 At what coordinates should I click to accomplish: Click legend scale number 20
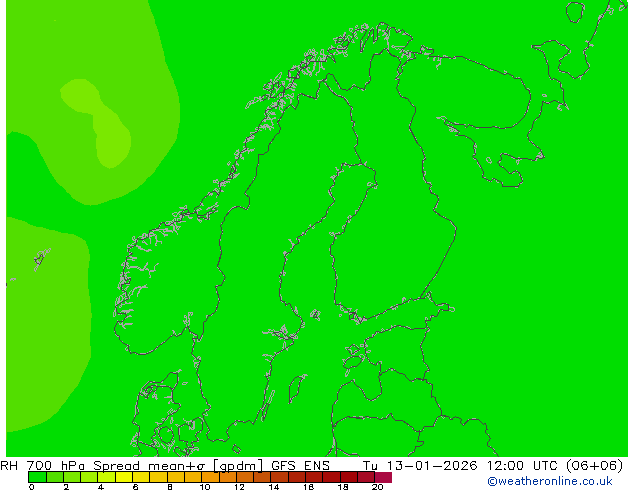pyautogui.click(x=377, y=487)
